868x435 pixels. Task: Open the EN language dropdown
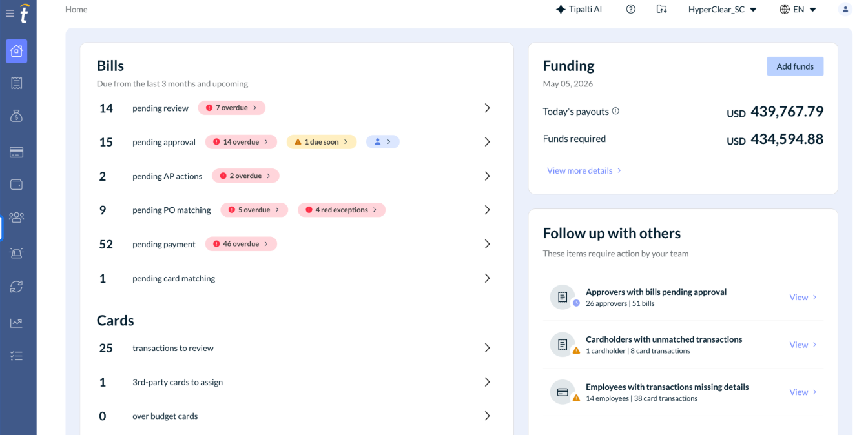coord(798,9)
